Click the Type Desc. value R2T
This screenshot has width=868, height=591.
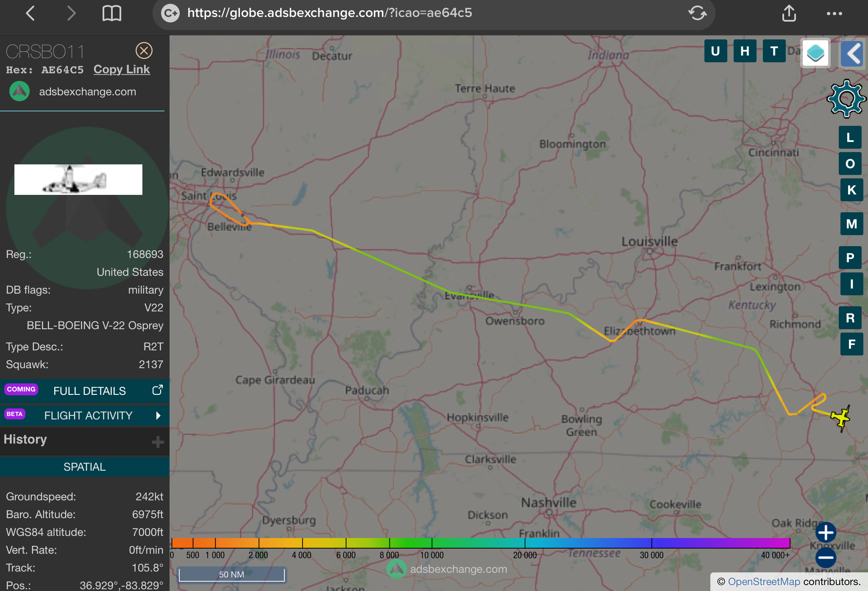[153, 347]
